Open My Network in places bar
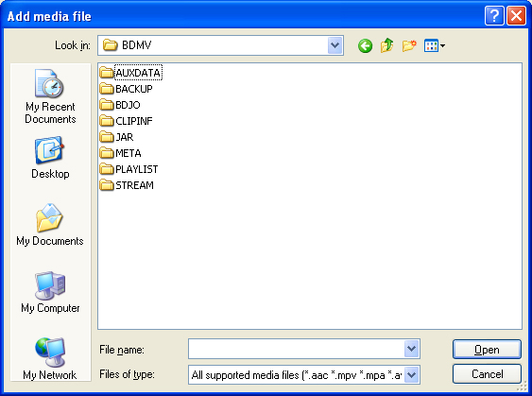 pyautogui.click(x=50, y=359)
